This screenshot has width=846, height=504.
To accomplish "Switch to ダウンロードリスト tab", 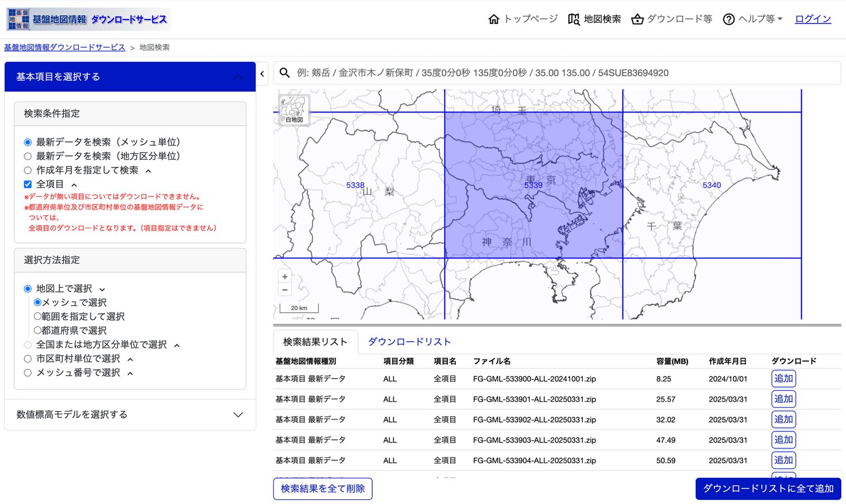I will click(x=409, y=342).
